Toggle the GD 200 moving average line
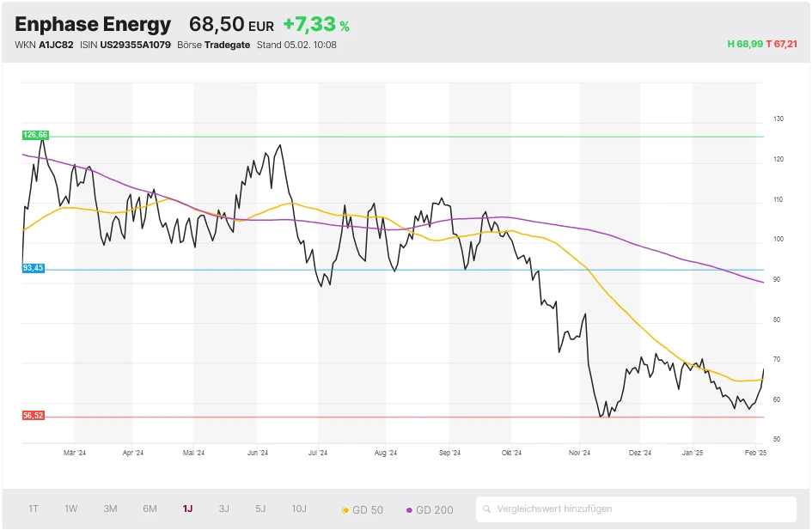This screenshot has height=530, width=812. pyautogui.click(x=429, y=510)
